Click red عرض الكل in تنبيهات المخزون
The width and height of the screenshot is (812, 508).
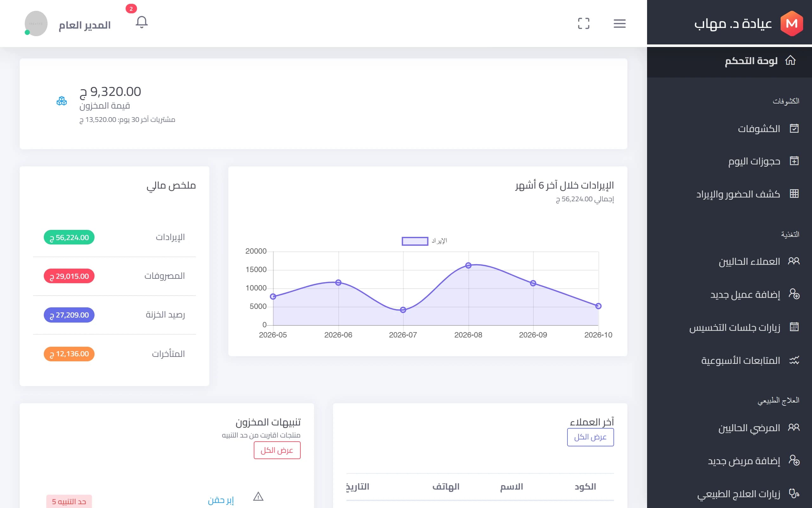[277, 450]
